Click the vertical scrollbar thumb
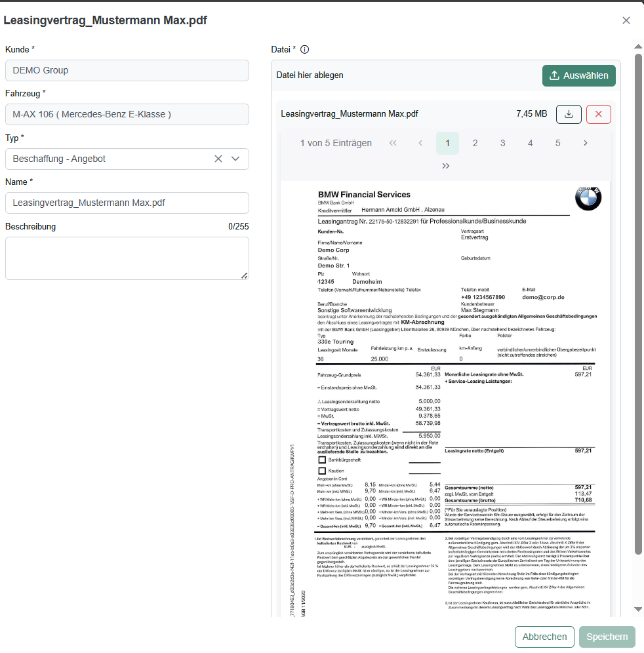 [x=638, y=304]
